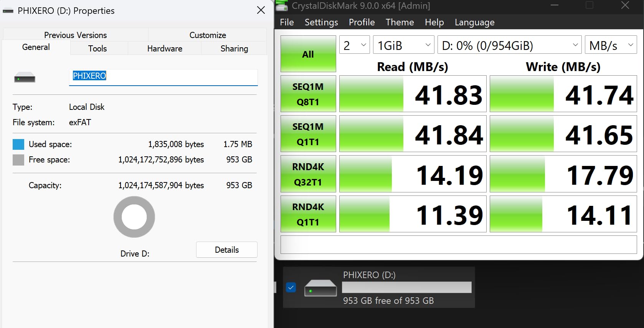Open the Profile menu
Screen dimensions: 644x328
pos(362,22)
